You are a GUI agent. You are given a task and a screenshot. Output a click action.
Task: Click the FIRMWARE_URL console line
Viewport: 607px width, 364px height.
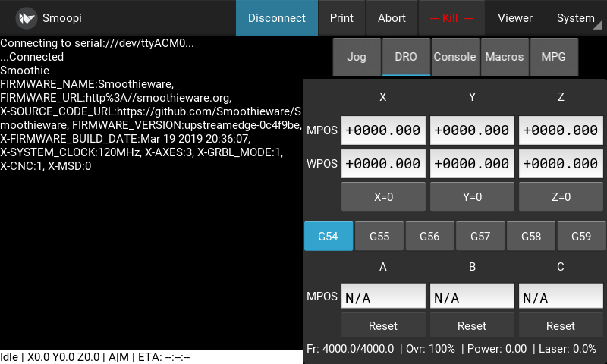point(116,98)
